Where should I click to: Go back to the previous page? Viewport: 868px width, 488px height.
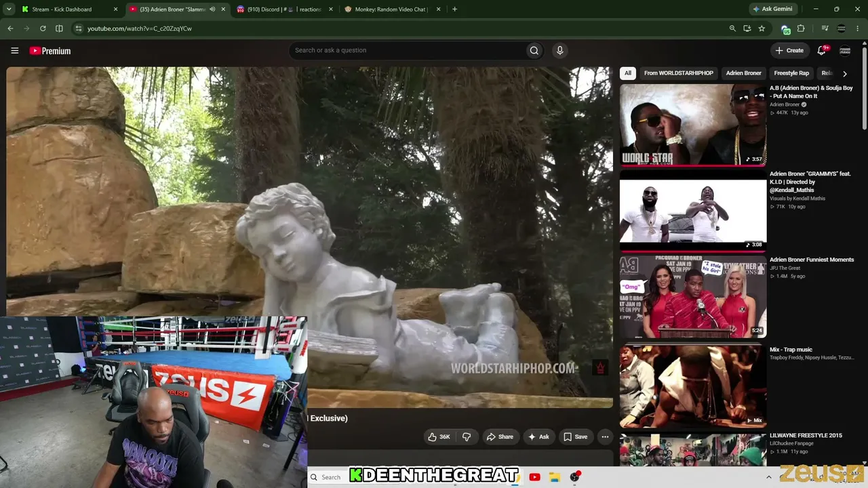10,28
